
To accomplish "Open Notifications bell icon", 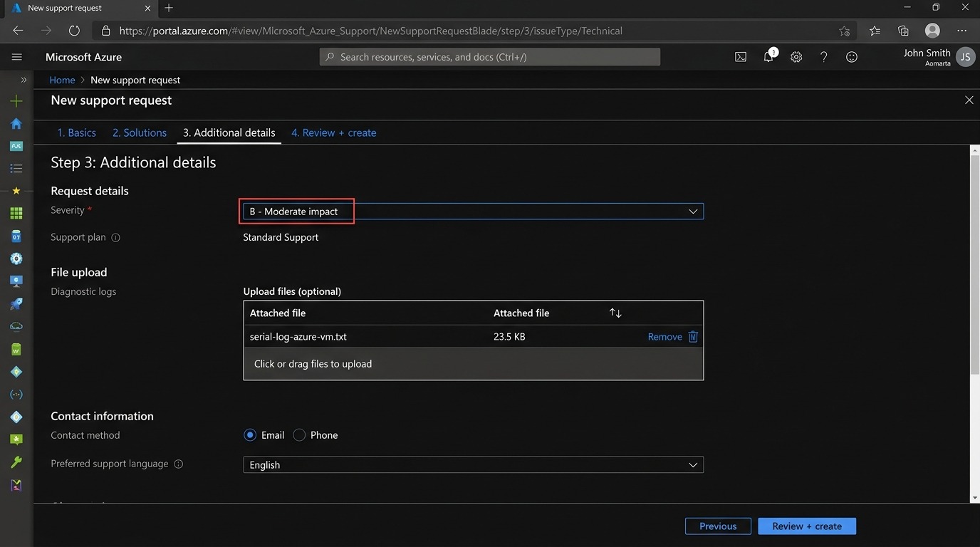I will coord(768,57).
